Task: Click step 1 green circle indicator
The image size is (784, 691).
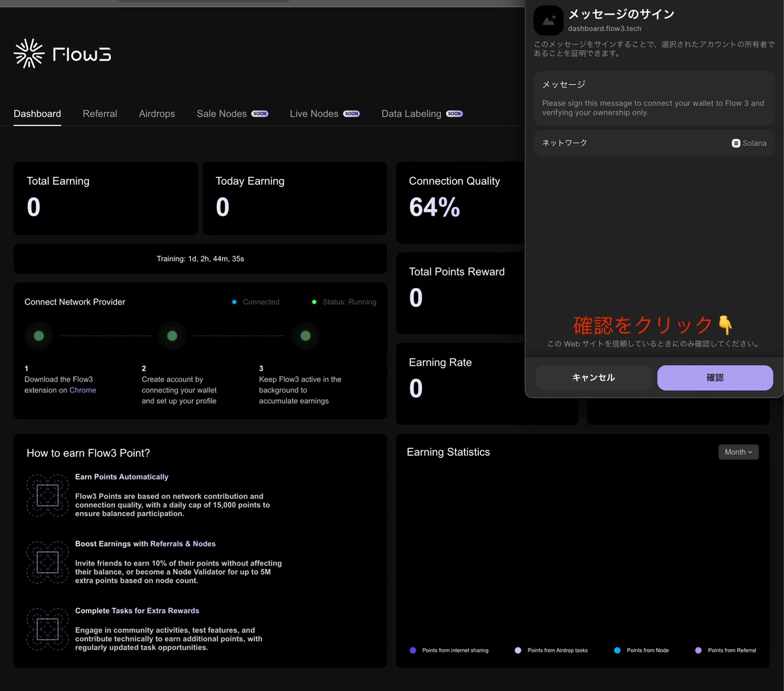Action: point(39,336)
